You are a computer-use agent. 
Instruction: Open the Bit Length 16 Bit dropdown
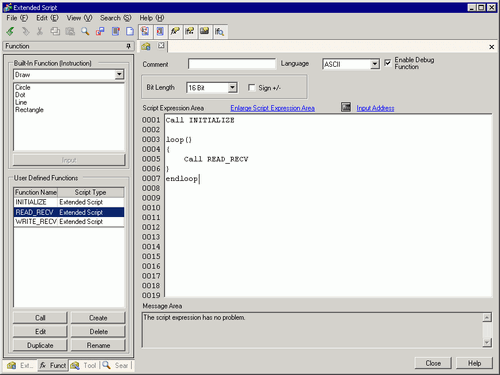coord(232,88)
